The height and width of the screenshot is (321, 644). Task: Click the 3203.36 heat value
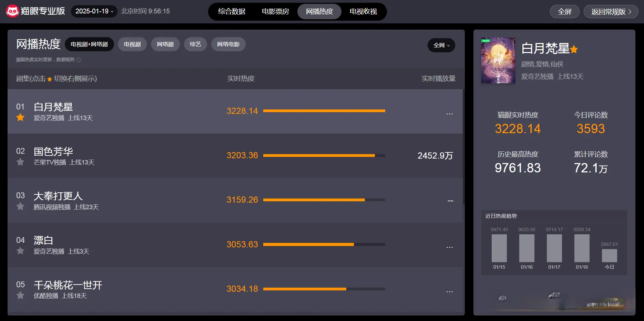point(242,156)
